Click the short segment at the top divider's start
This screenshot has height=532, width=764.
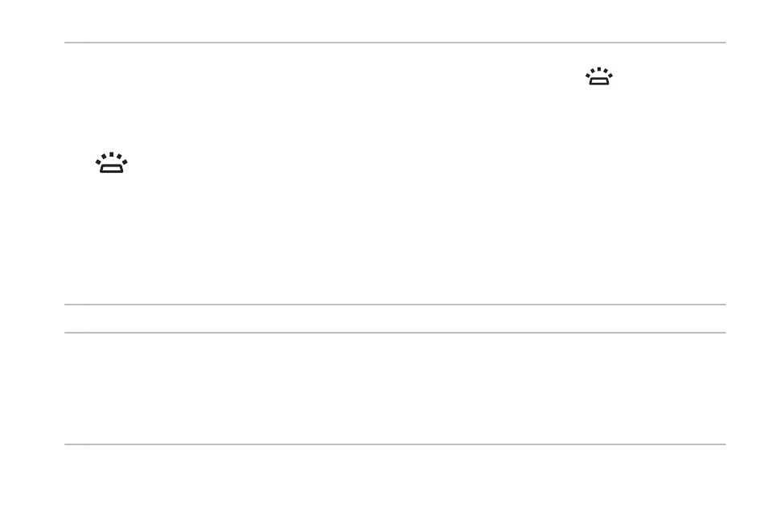coord(77,43)
